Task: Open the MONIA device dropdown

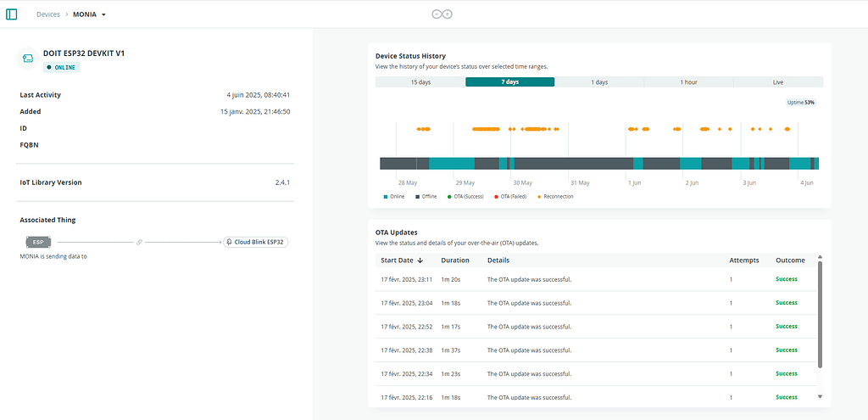Action: pos(103,14)
